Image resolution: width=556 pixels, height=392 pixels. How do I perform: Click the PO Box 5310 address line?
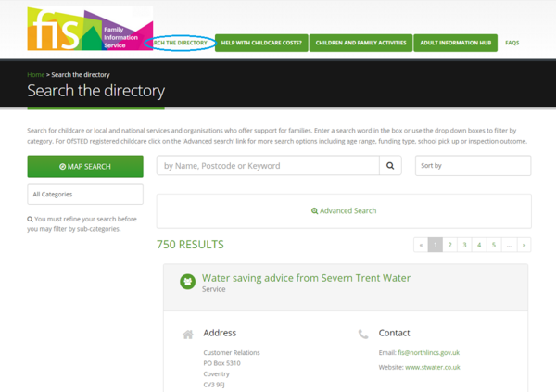221,363
